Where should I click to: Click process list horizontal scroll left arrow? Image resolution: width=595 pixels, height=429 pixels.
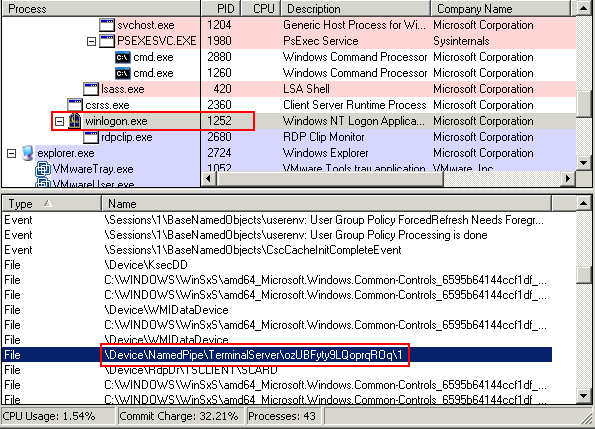(208, 178)
